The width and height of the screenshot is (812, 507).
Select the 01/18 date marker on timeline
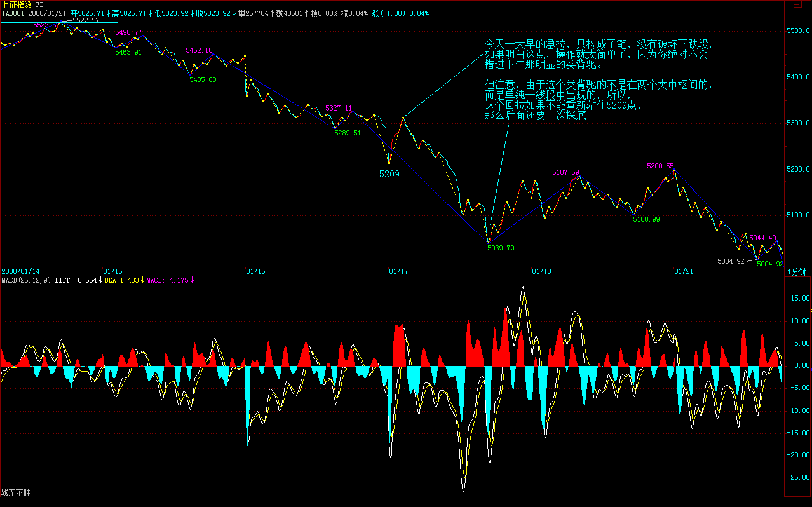(x=541, y=271)
